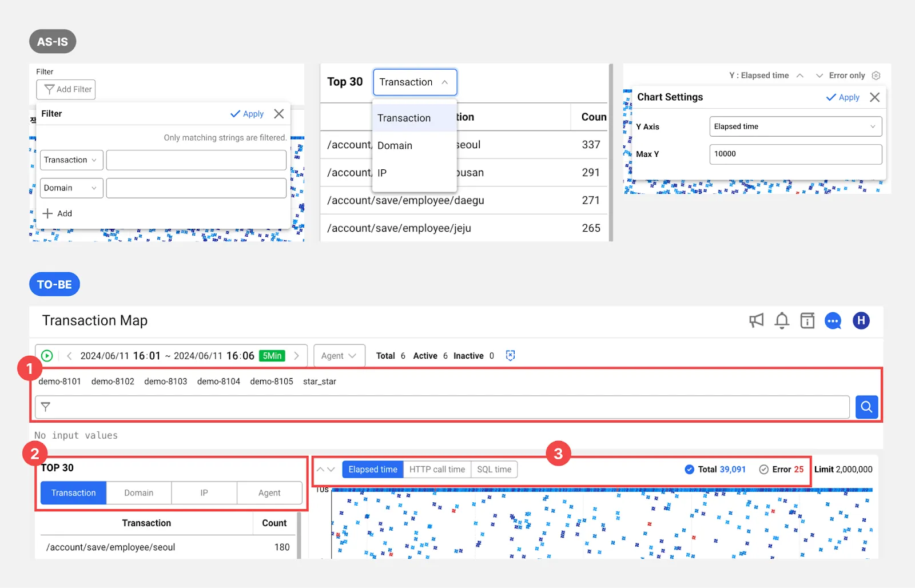This screenshot has width=915, height=588.
Task: Add another filter row
Action: [57, 213]
